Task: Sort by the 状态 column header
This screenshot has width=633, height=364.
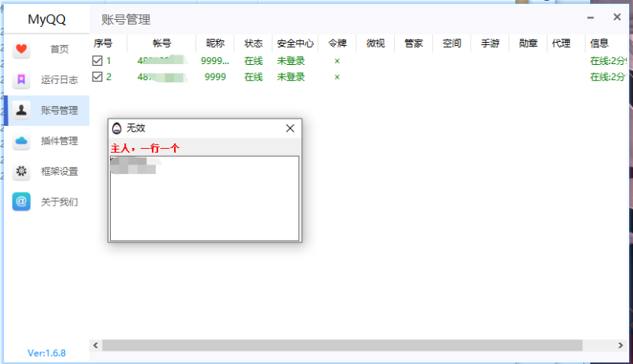Action: [x=253, y=44]
